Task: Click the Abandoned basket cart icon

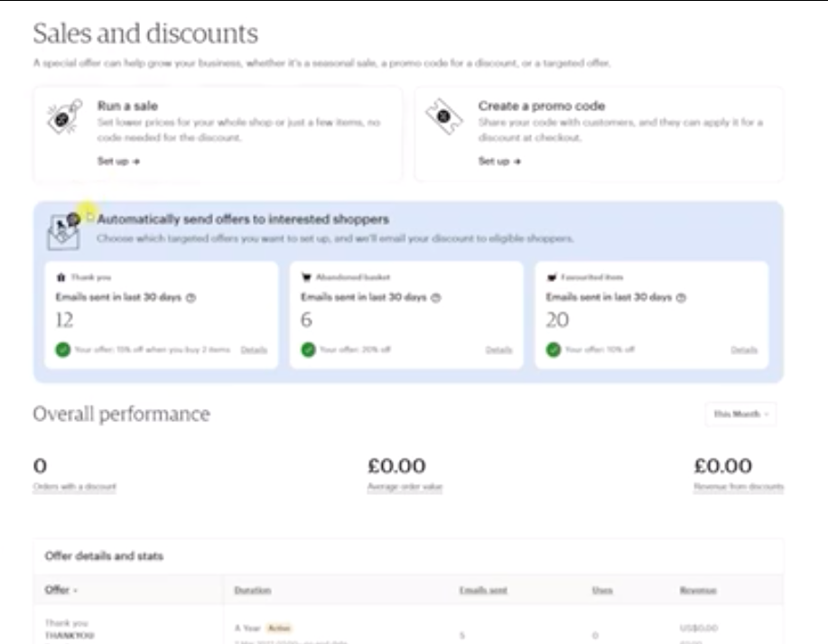Action: coord(306,277)
